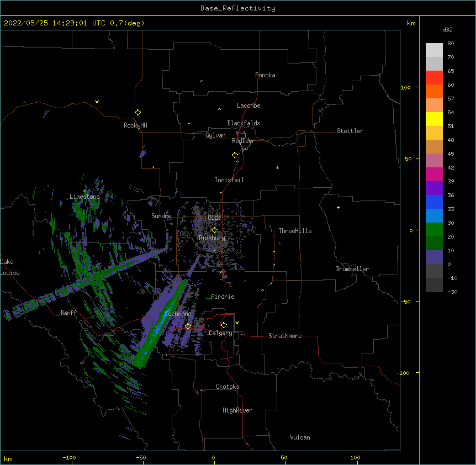
Task: Click the yellow V marker east of Calgary
Action: coord(237,323)
